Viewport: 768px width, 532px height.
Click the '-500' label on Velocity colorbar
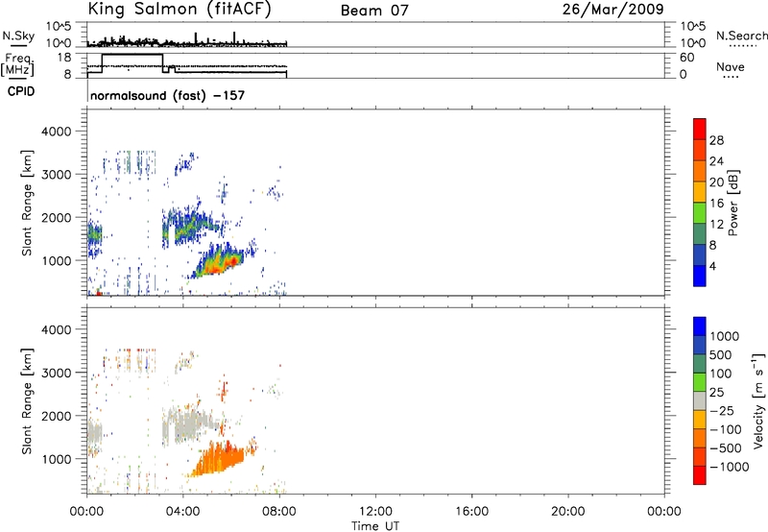pyautogui.click(x=726, y=448)
